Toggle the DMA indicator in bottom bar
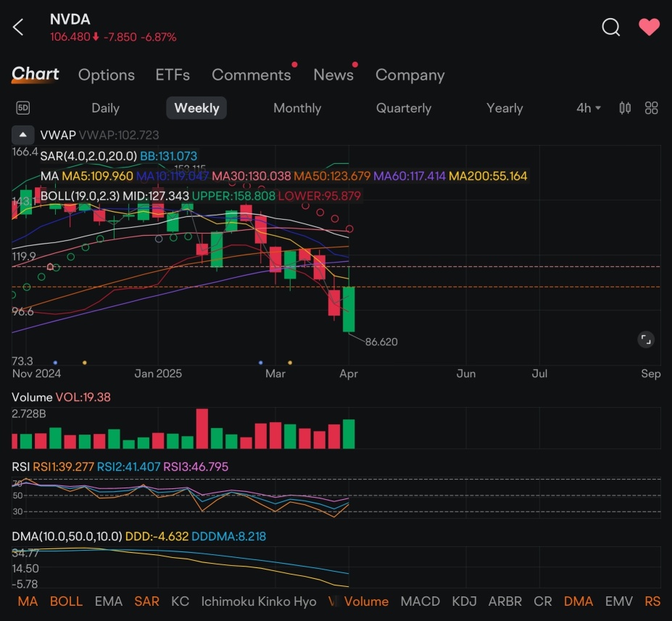 (x=578, y=601)
